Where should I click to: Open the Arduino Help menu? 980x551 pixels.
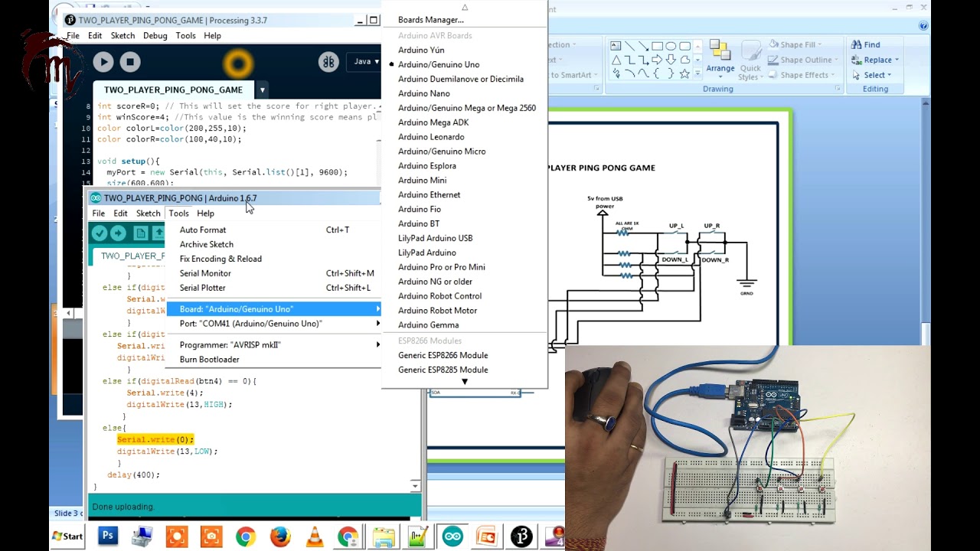[205, 214]
